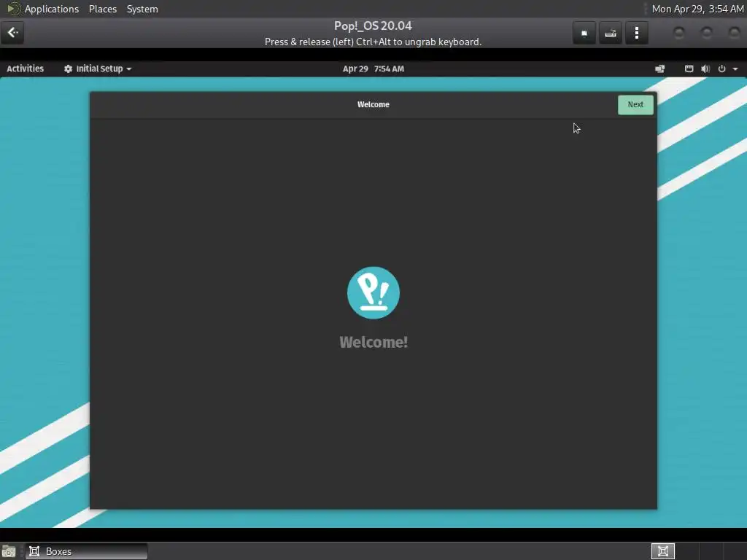Click the gear icon beside Initial Setup

tap(68, 69)
